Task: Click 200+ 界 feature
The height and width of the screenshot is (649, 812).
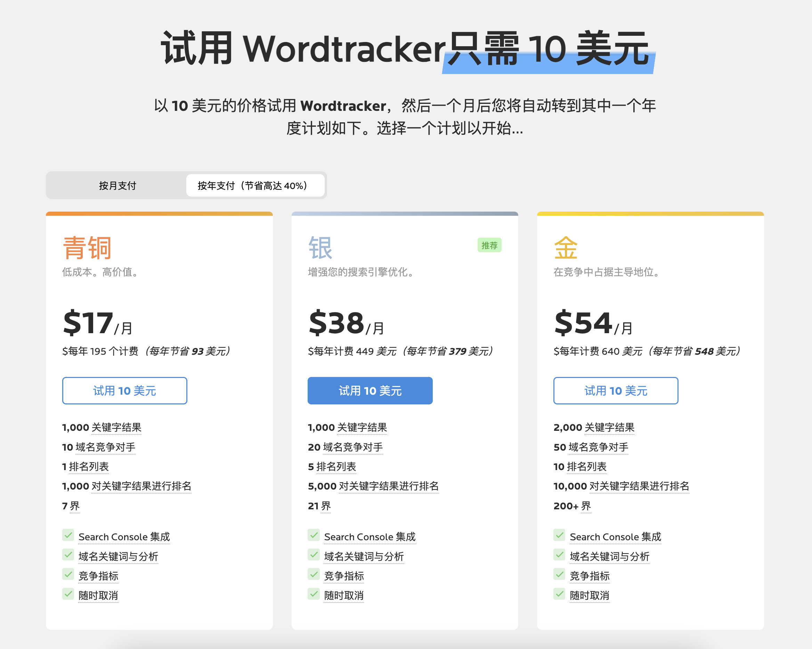Action: (572, 506)
